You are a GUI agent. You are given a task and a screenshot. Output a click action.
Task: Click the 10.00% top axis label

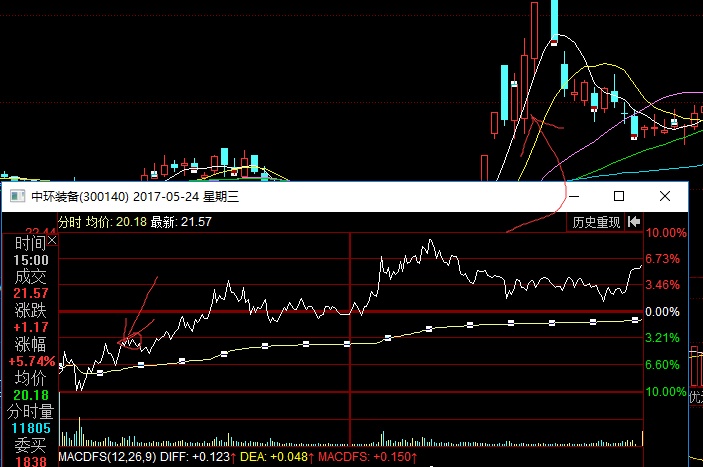click(x=665, y=233)
